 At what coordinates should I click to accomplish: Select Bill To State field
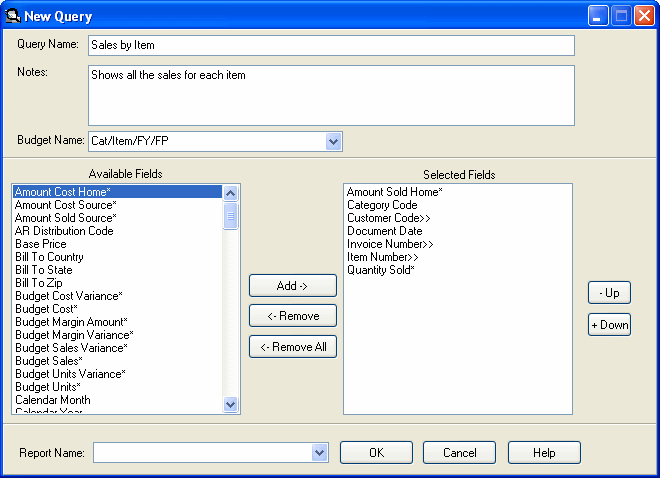[117, 270]
